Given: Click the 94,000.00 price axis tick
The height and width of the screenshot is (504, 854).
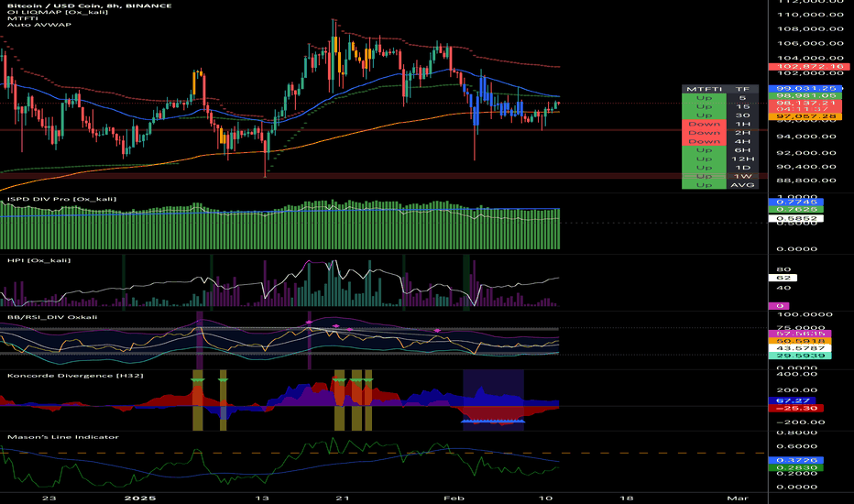Looking at the screenshot, I should click(806, 137).
